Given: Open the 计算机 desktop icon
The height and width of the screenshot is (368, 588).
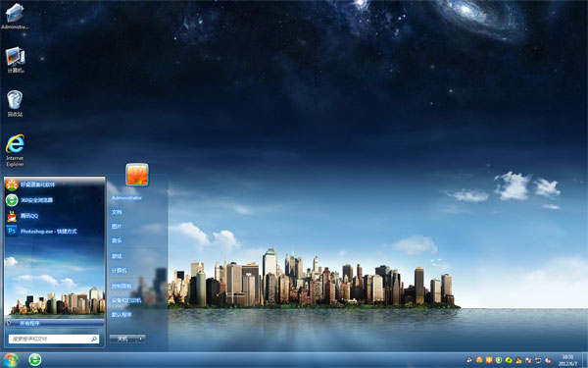Looking at the screenshot, I should (15, 60).
